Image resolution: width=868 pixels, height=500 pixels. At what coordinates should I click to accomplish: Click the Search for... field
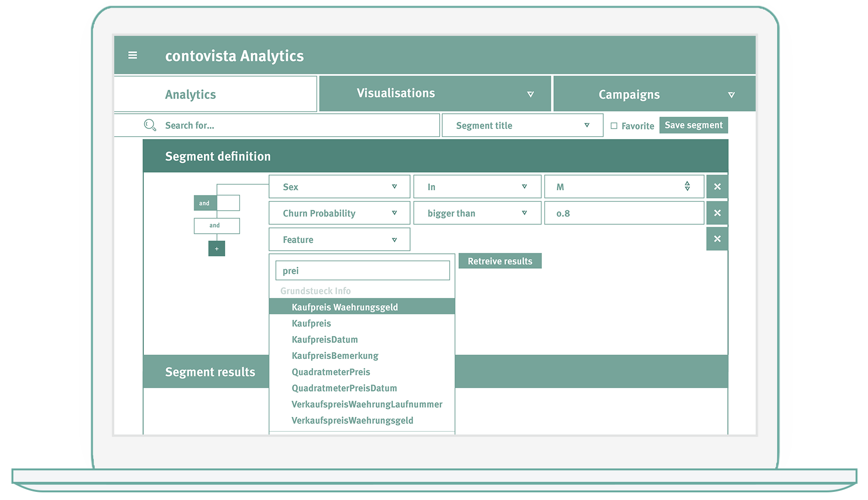[x=277, y=125]
